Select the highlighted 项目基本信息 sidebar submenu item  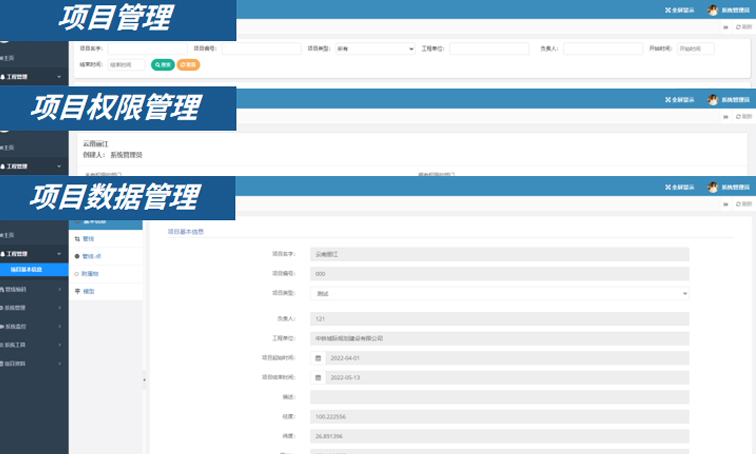tap(34, 269)
